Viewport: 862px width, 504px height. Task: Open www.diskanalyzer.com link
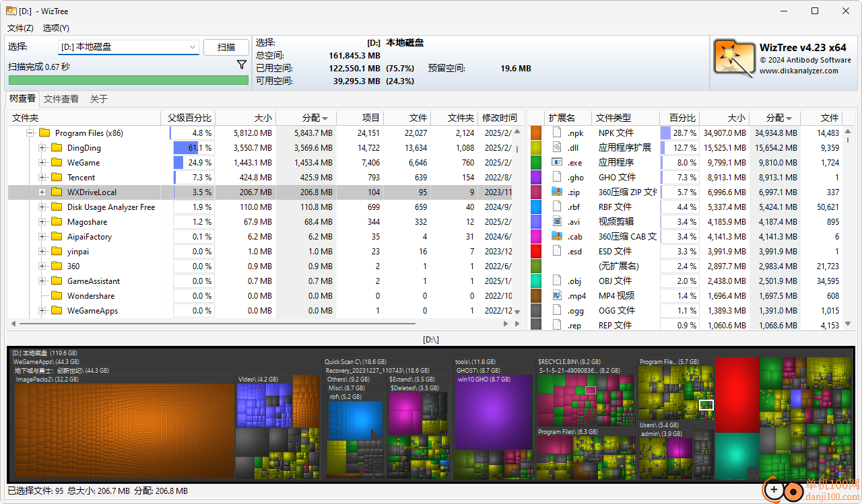pyautogui.click(x=799, y=71)
